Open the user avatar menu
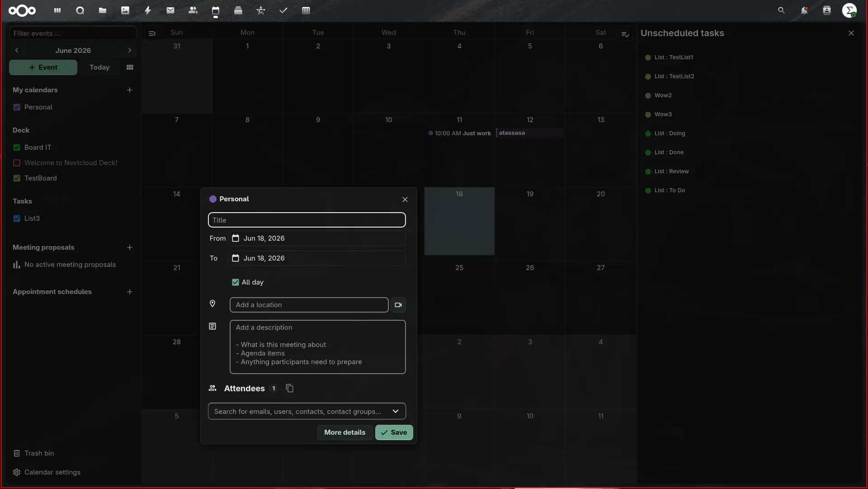 (849, 10)
